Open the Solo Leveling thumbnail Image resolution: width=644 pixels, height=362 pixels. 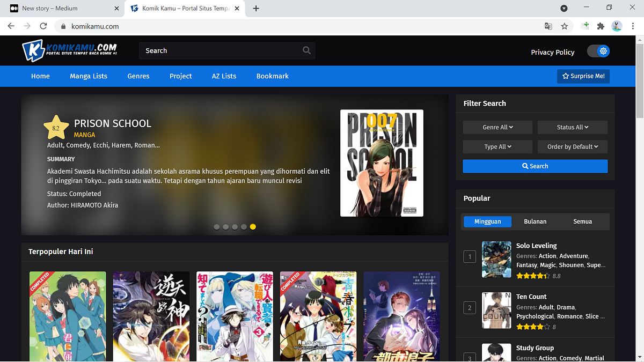(496, 259)
